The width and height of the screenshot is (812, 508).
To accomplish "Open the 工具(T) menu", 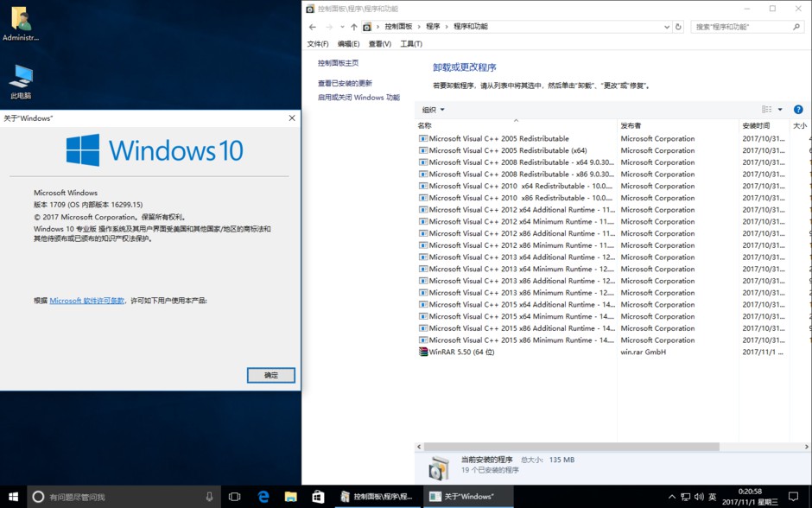I will tap(411, 44).
